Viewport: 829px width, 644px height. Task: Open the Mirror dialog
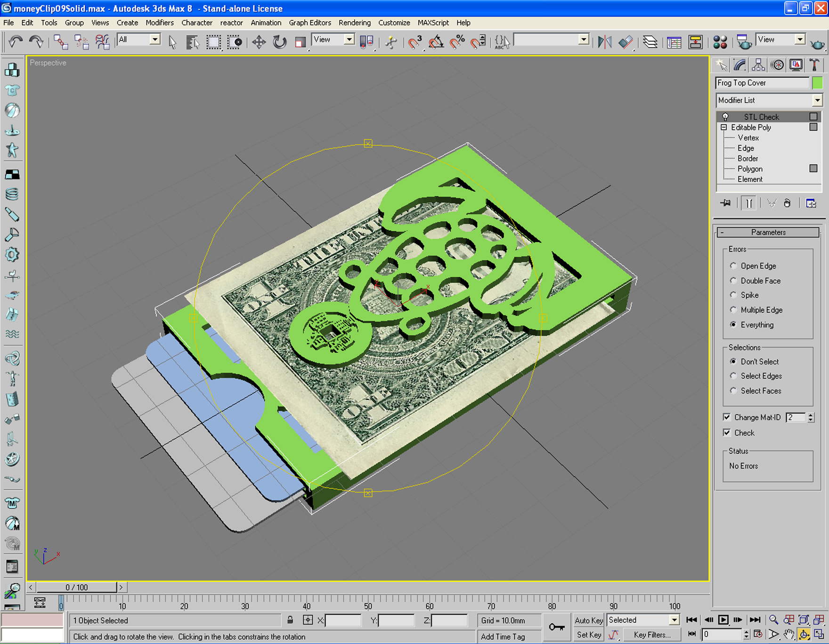[606, 42]
